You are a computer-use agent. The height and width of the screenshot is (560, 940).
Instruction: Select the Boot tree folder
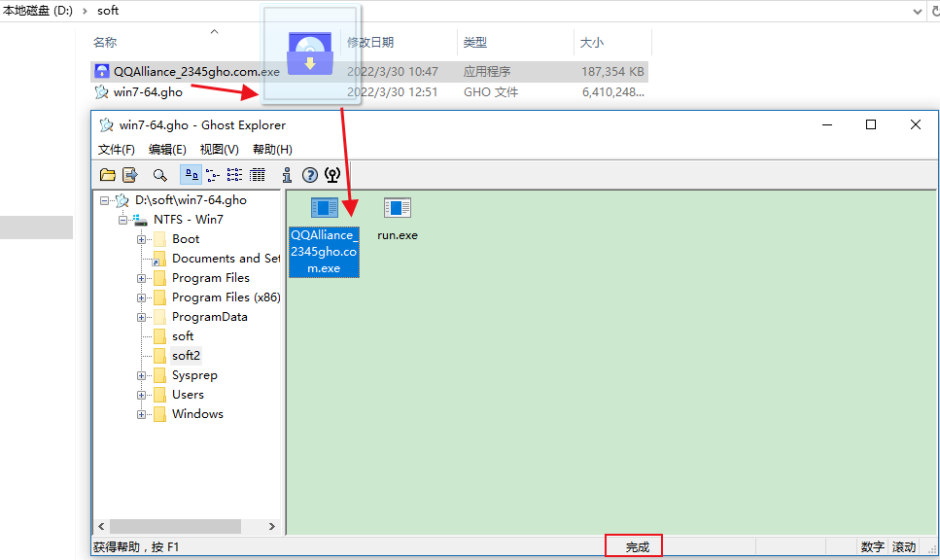186,239
